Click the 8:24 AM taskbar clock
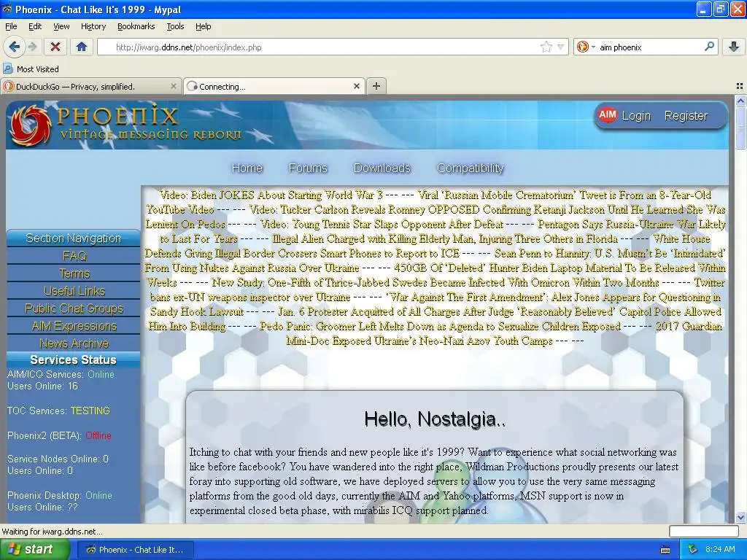 click(x=720, y=549)
